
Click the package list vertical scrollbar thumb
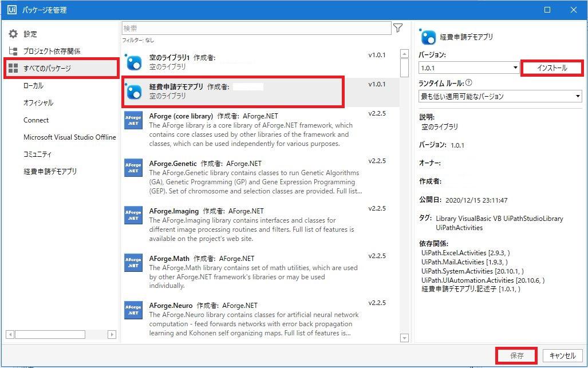pyautogui.click(x=404, y=68)
